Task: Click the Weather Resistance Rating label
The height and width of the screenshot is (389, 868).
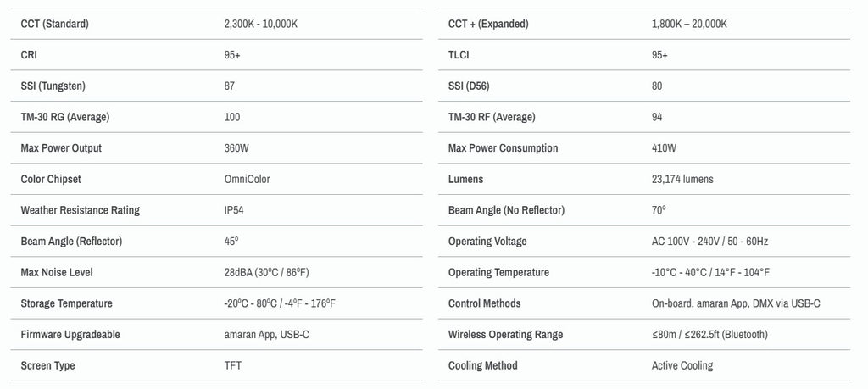Action: pyautogui.click(x=81, y=210)
